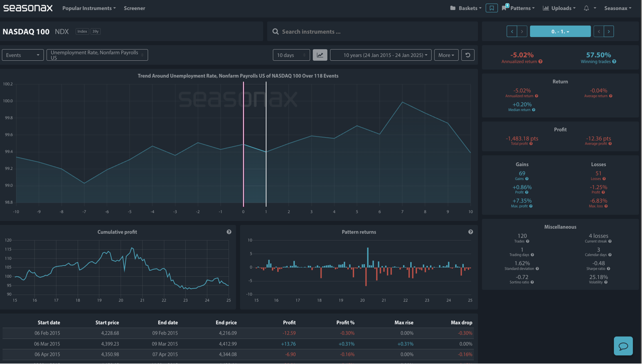Image resolution: width=642 pixels, height=364 pixels.
Task: Click the Seasonax logo
Action: [28, 8]
